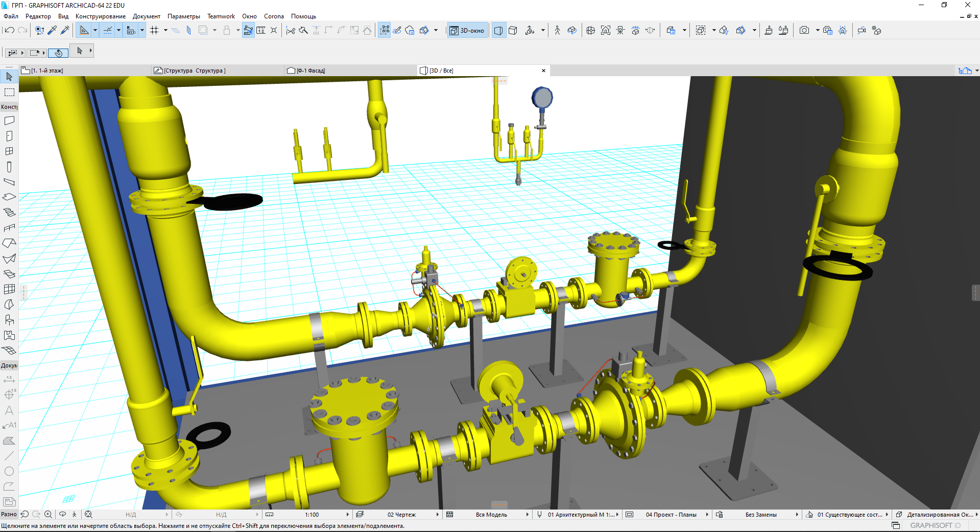This screenshot has height=532, width=980.
Task: Toggle the guide lines button
Action: pos(84,30)
